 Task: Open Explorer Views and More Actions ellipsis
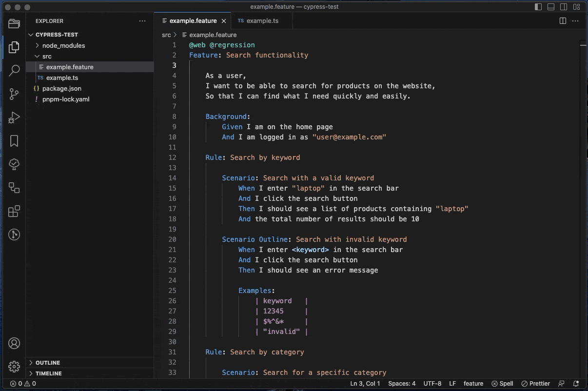[142, 21]
